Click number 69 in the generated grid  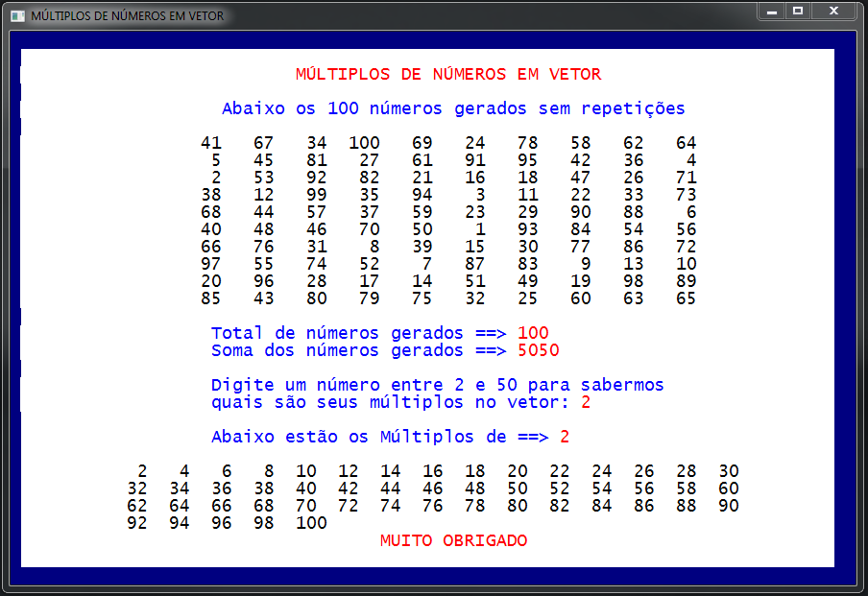tap(422, 143)
